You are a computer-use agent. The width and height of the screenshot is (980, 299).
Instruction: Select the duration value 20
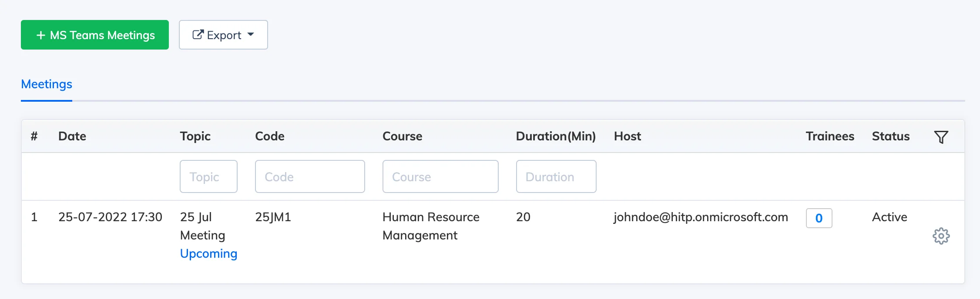coord(523,217)
